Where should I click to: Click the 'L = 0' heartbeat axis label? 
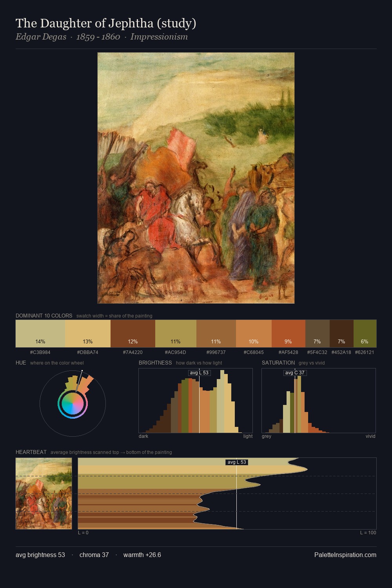[x=83, y=533]
